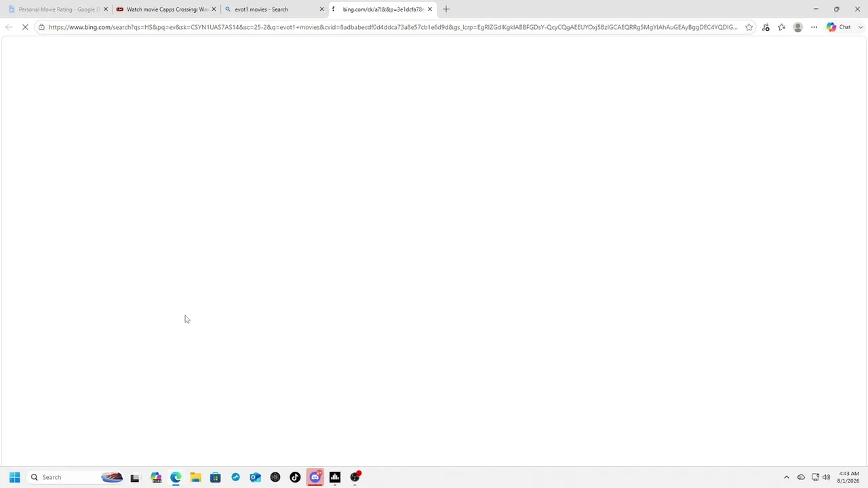Open the blue round app on taskbar
This screenshot has height=488, width=868.
pos(235,477)
